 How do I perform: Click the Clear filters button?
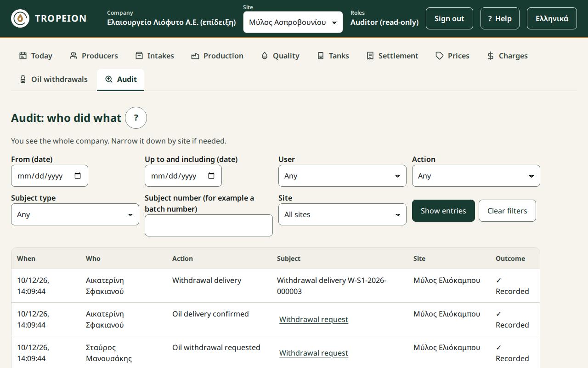[x=507, y=211]
